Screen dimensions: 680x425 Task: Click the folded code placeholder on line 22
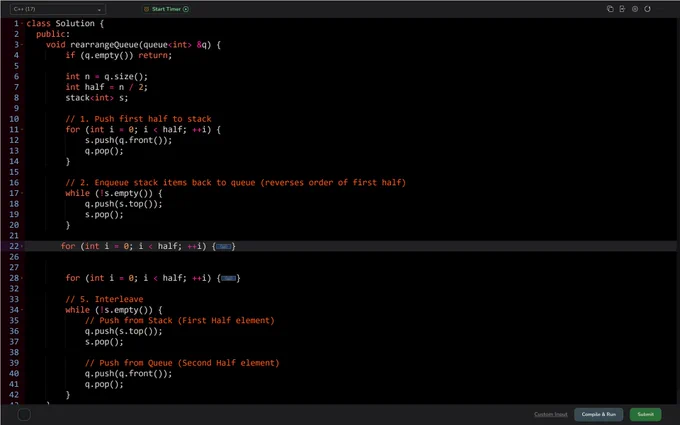tap(224, 247)
